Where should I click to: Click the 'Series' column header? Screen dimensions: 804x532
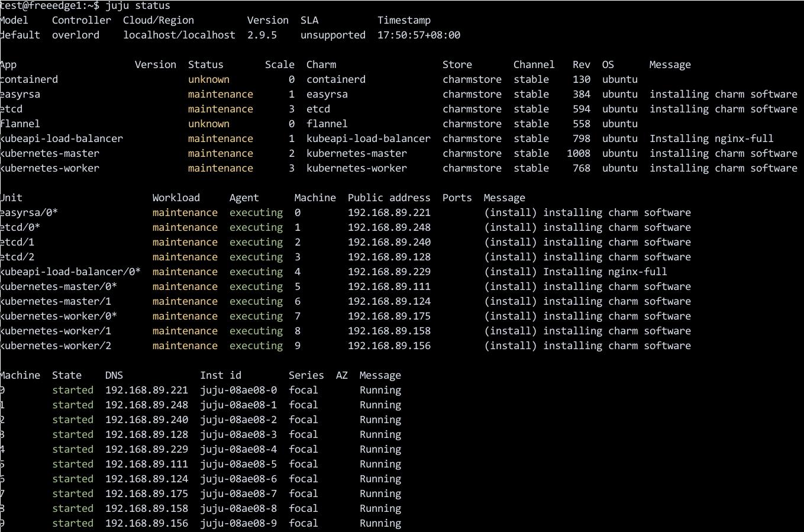point(306,375)
